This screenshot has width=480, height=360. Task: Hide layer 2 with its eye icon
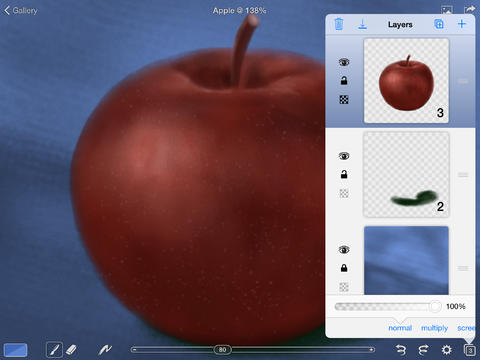344,156
